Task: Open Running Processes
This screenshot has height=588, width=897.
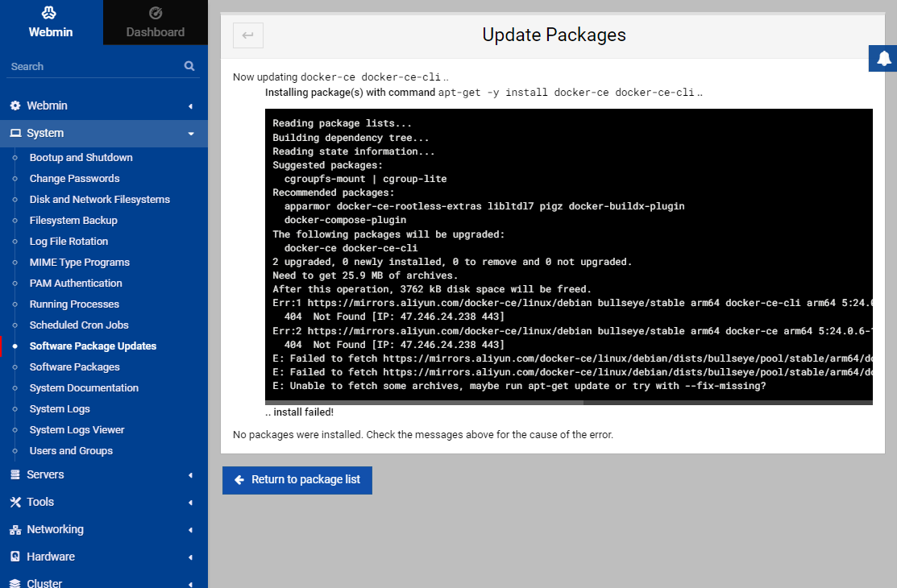Action: [x=74, y=304]
